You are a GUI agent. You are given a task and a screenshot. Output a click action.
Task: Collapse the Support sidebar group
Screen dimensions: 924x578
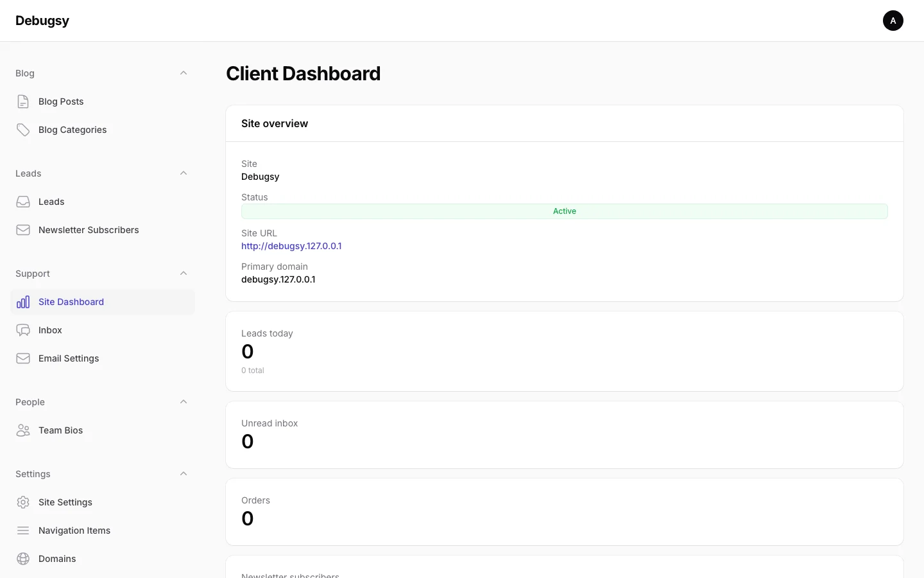(x=184, y=274)
